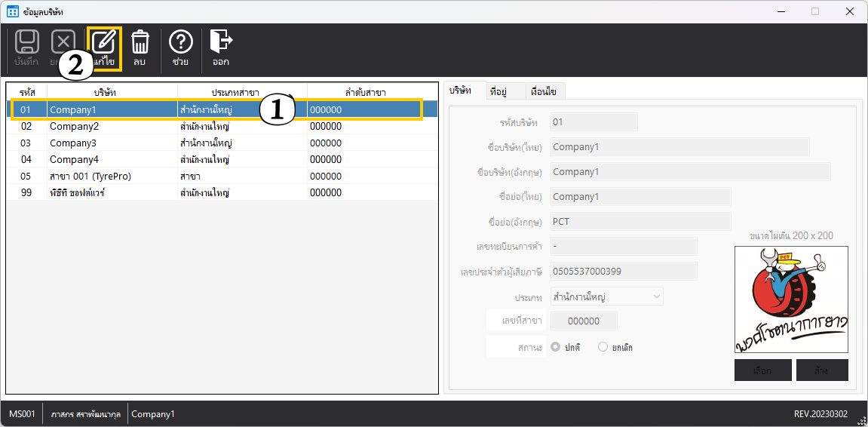Select the ยกเลิก (Cancelled) status radio button
The height and width of the screenshot is (427, 868).
click(603, 347)
